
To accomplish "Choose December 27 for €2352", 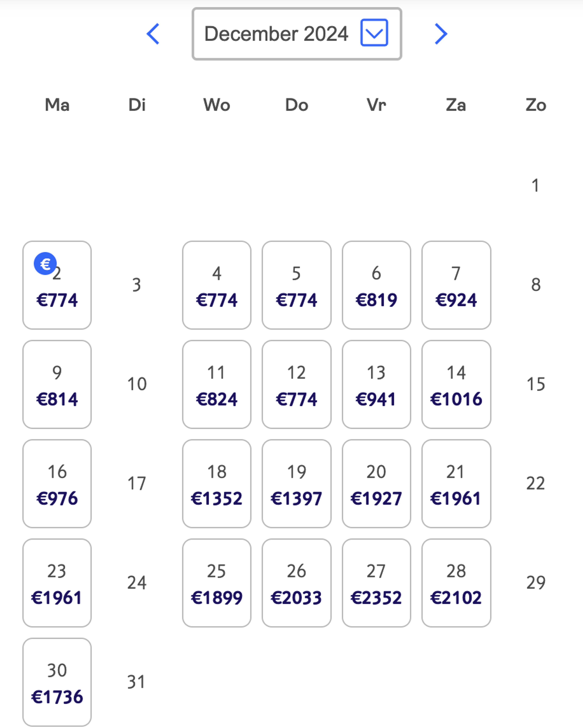I will coord(376,583).
